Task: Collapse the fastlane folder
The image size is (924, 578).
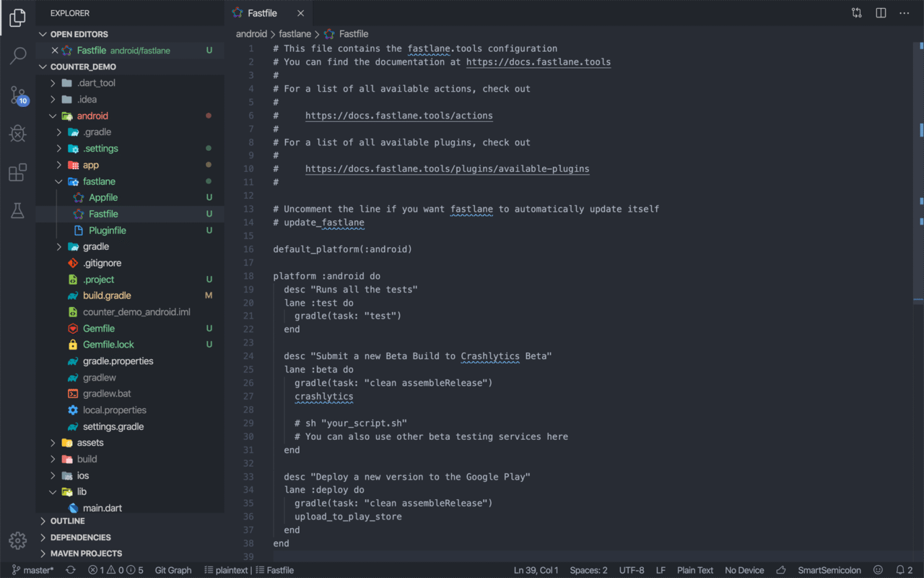Action: (x=130, y=181)
